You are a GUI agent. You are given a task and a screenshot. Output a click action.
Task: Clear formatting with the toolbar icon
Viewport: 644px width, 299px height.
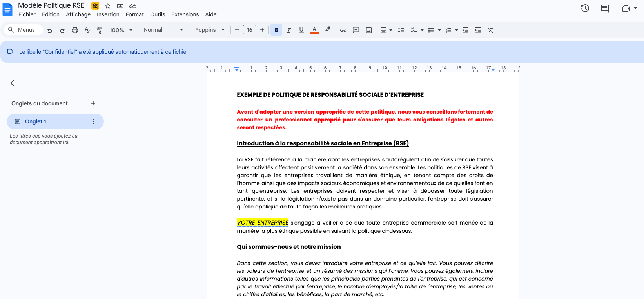[x=491, y=30]
